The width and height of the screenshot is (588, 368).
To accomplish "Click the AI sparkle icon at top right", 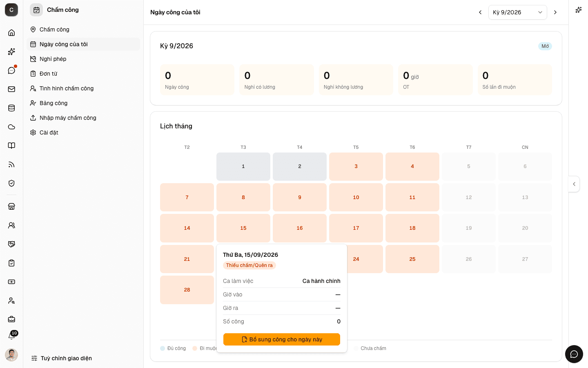I will (579, 10).
